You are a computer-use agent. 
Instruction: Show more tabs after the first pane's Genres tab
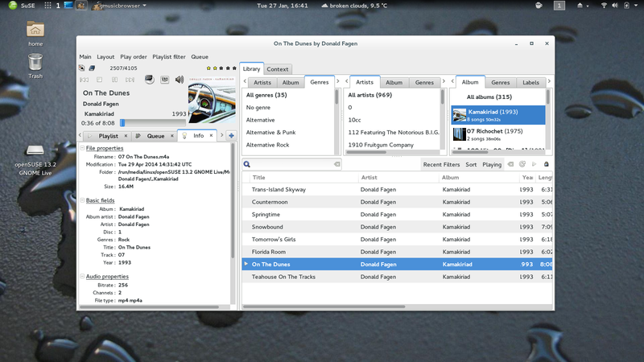[x=338, y=81]
